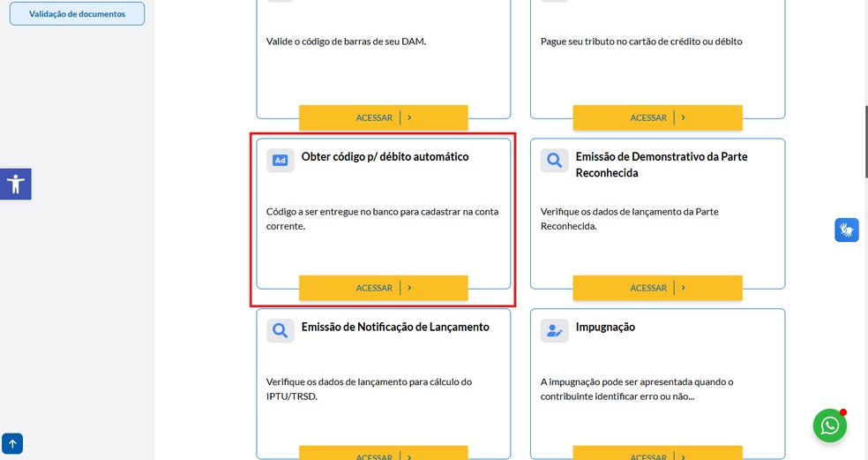Viewport: 868px width, 460px height.
Task: Click the user-edit icon of Impugnação card
Action: [x=554, y=330]
